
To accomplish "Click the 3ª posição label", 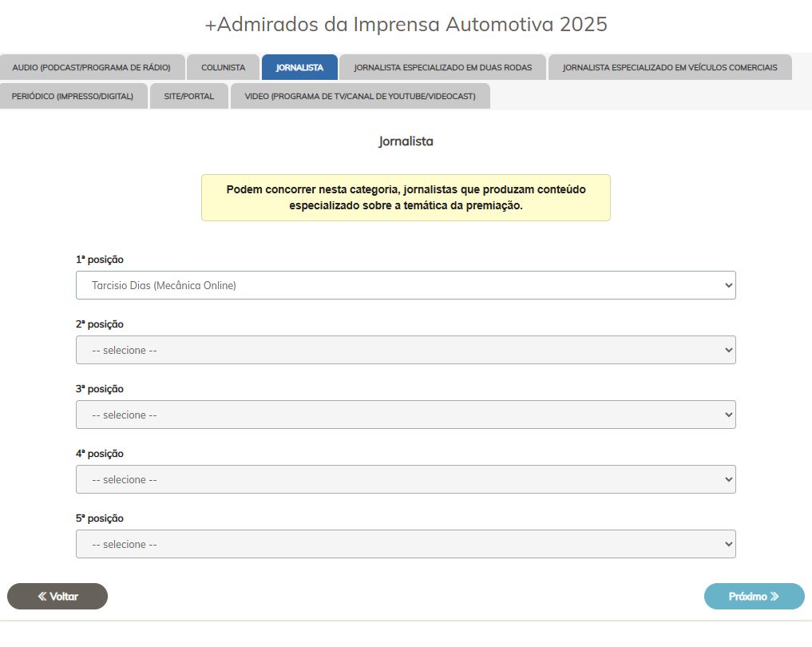I will pos(100,389).
